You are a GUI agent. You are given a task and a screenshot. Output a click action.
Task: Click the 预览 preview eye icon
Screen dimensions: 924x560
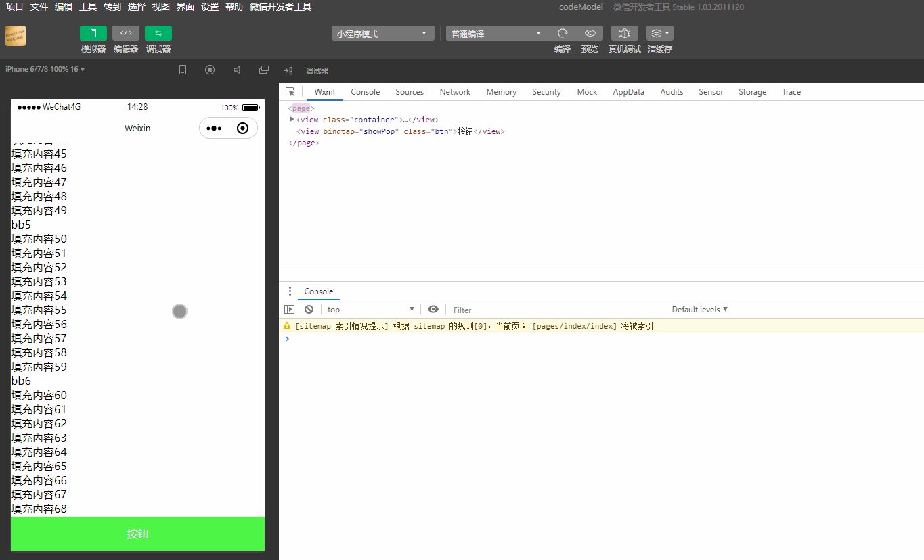coord(590,33)
